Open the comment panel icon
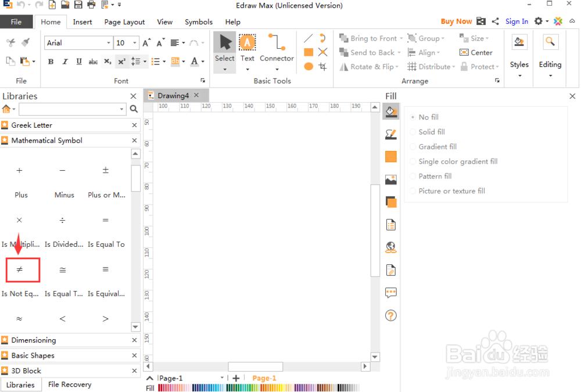The height and width of the screenshot is (392, 581). coord(391,293)
